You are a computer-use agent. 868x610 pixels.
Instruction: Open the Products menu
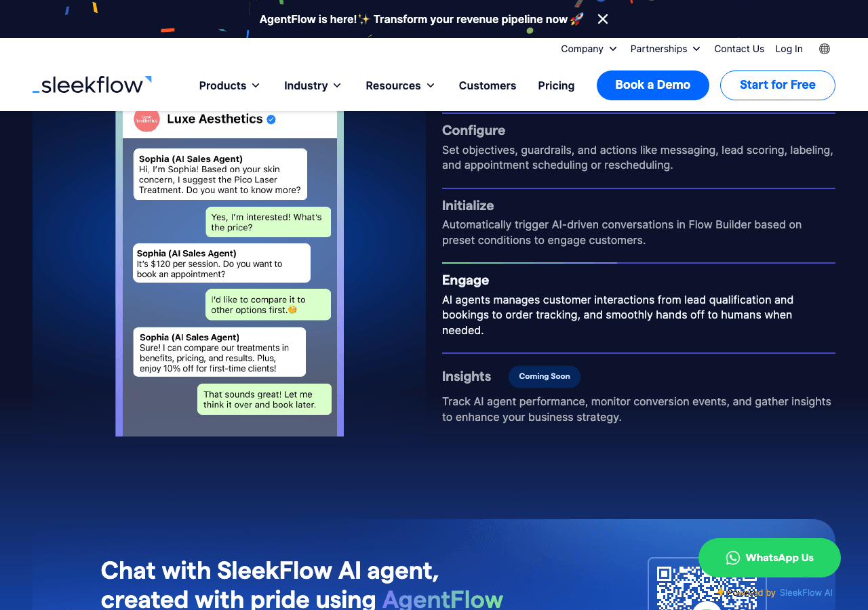pos(230,85)
